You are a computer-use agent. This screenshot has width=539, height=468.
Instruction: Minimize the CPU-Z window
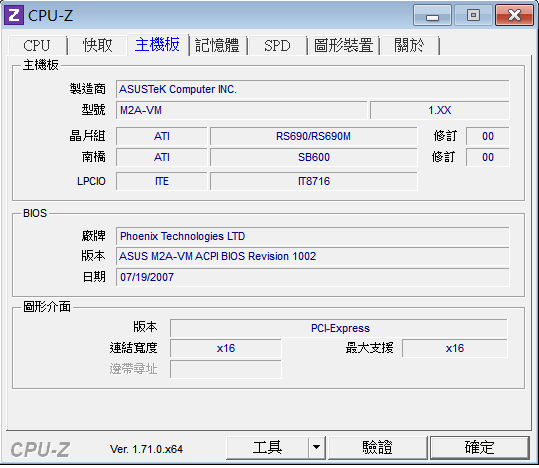tap(432, 15)
